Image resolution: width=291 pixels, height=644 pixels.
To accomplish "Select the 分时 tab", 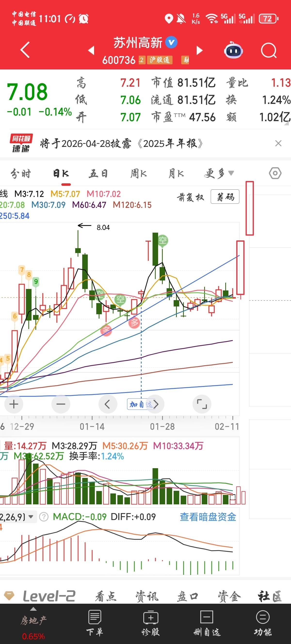I will coord(21,173).
